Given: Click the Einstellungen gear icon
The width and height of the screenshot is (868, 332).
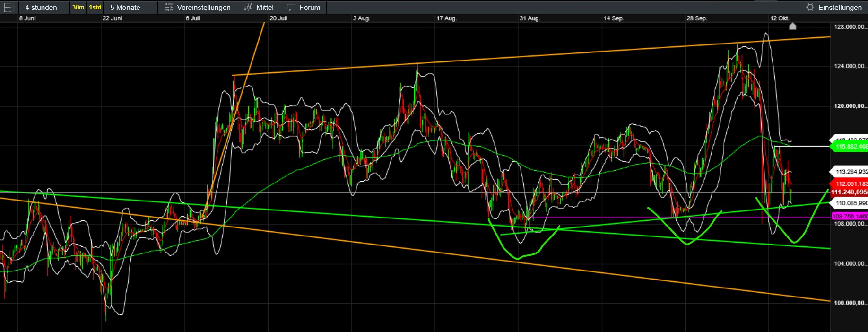Looking at the screenshot, I should tap(810, 8).
